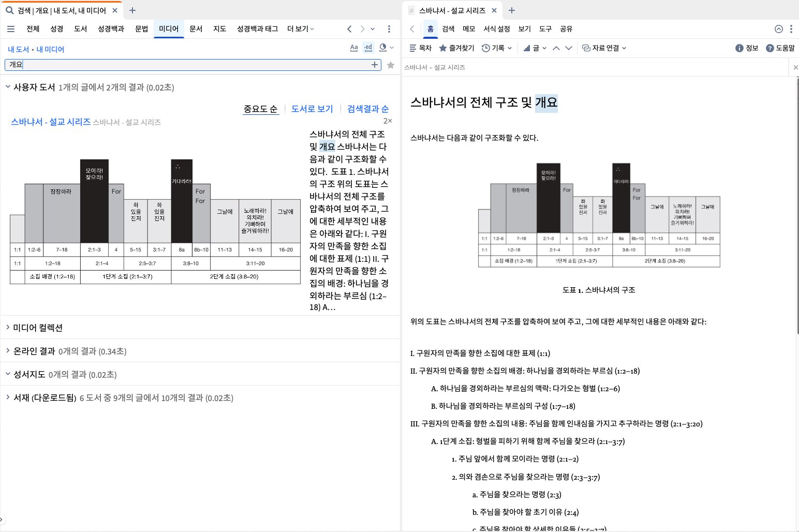Open the history dropdown arrow next to forward
799x532 pixels.
pos(373,29)
